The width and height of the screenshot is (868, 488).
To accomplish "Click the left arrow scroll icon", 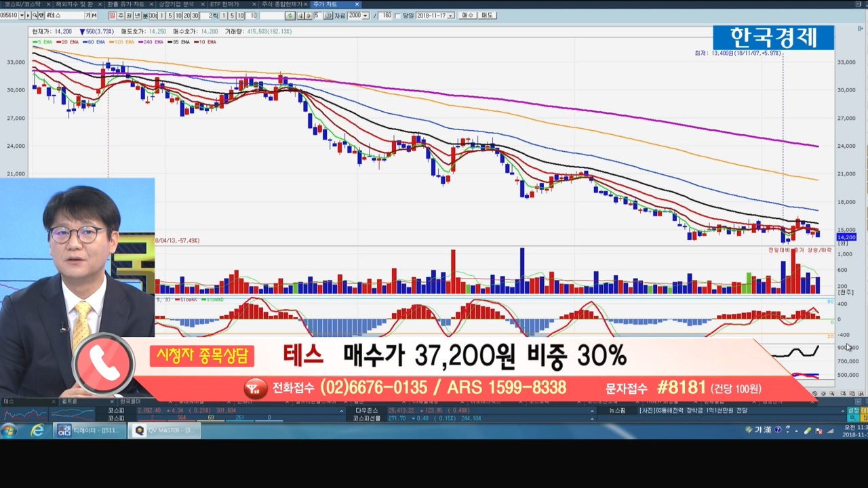I will point(300,16).
